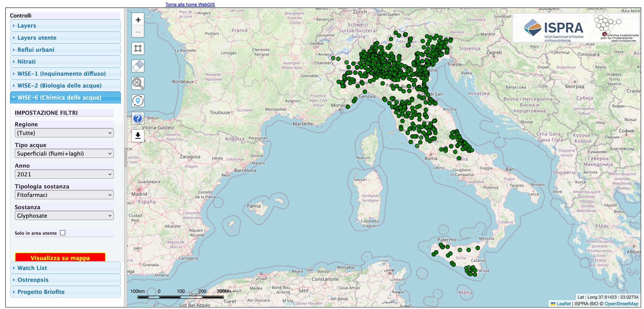Activate the draw rectangle area tool
The height and width of the screenshot is (309, 644).
(138, 48)
